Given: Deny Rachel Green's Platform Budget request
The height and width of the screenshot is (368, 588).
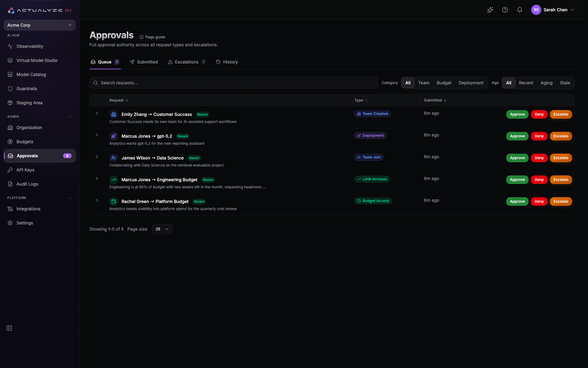Looking at the screenshot, I should point(539,201).
